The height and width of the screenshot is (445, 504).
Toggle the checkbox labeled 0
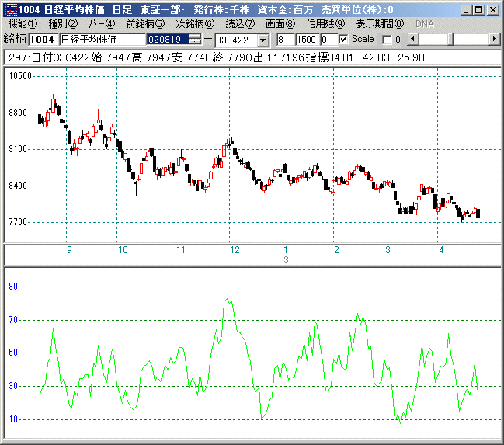[387, 40]
